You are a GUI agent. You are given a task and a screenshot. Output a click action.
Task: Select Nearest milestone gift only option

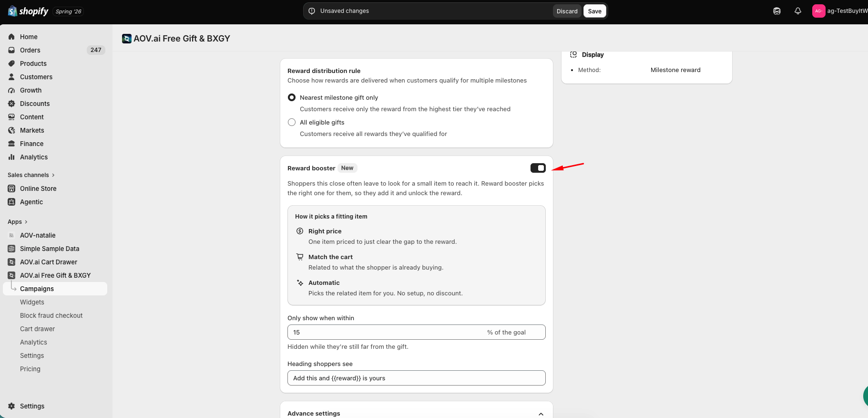tap(292, 97)
